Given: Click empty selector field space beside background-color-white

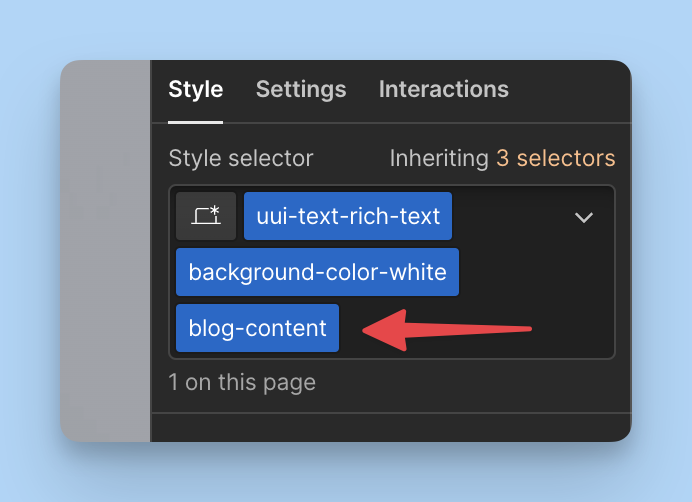Looking at the screenshot, I should pos(535,272).
